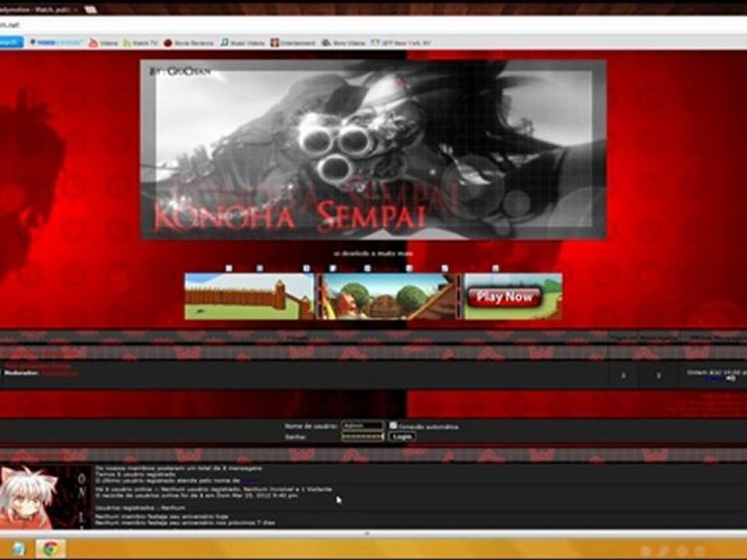Viewport: 747px width, 560px height.
Task: Click the Nome de usuário input field
Action: [x=363, y=425]
